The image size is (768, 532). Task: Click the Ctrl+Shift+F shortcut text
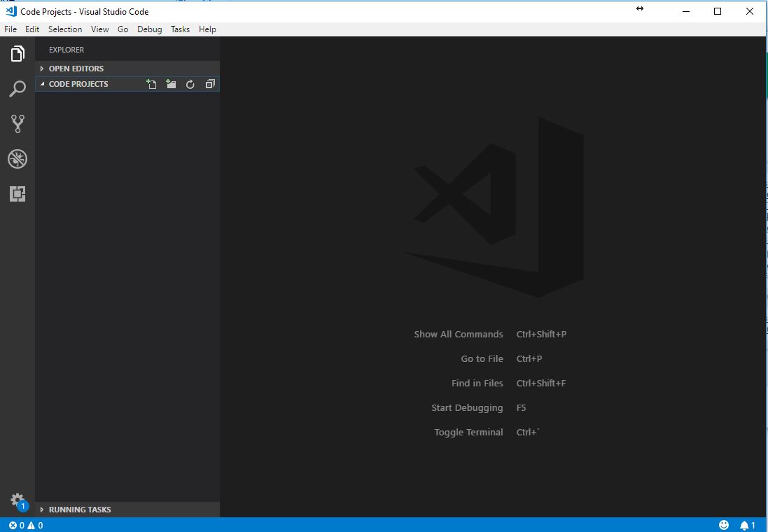tap(541, 383)
